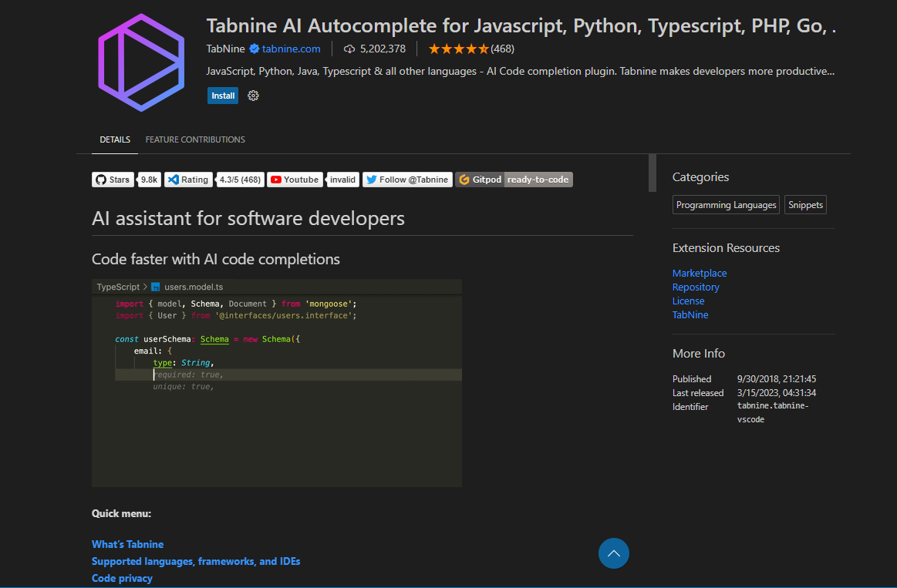Viewport: 897px width, 588px height.
Task: Install the Tabnine extension
Action: click(x=223, y=96)
